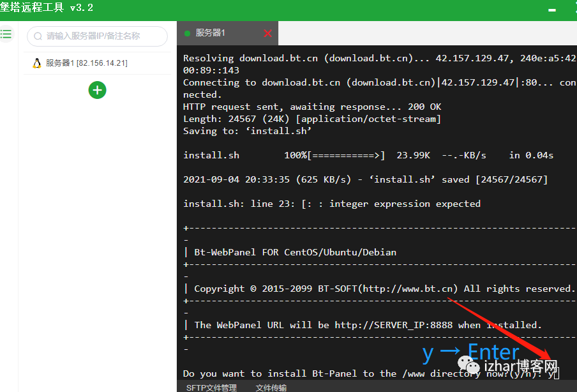Click the '2021-09-04 20:33:35' saved line
The width and height of the screenshot is (577, 392).
[365, 179]
